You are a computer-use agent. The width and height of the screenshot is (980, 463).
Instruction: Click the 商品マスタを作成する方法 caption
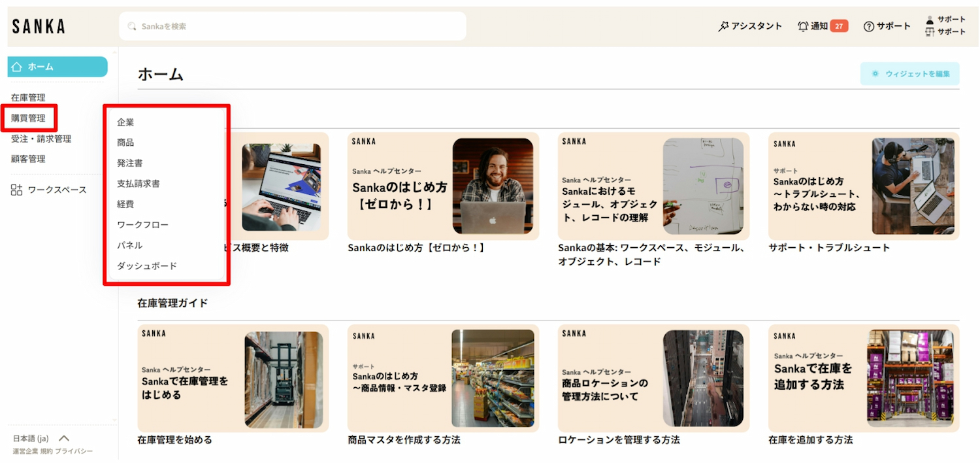pyautogui.click(x=404, y=439)
